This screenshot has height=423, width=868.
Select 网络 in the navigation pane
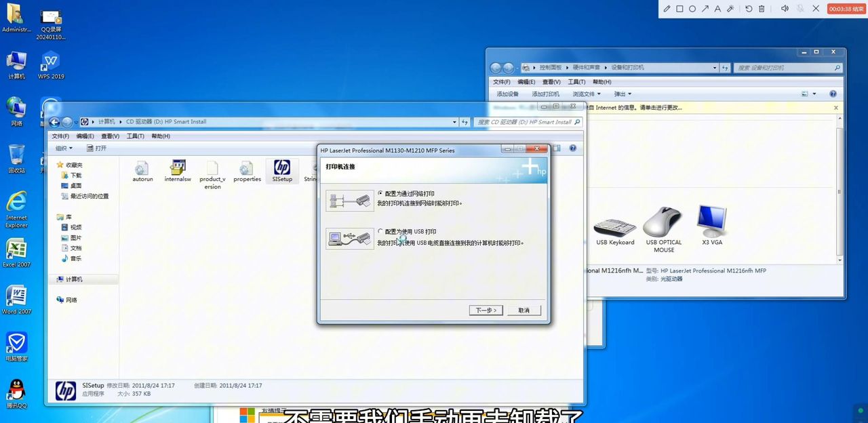pos(71,300)
